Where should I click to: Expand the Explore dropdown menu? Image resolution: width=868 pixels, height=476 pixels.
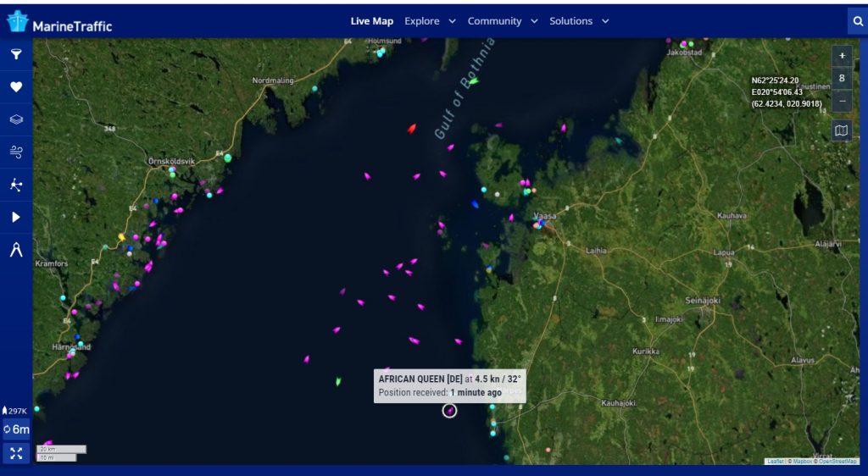pos(430,21)
